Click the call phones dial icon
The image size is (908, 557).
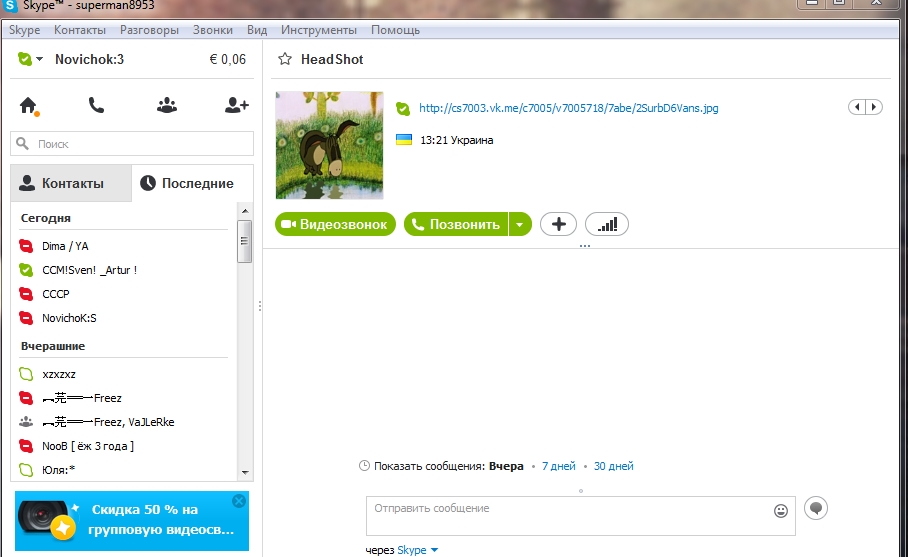(x=96, y=105)
